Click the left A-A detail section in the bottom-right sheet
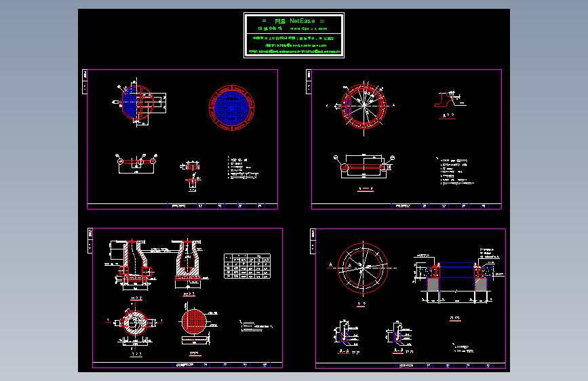This screenshot has width=588, height=381. (346, 333)
